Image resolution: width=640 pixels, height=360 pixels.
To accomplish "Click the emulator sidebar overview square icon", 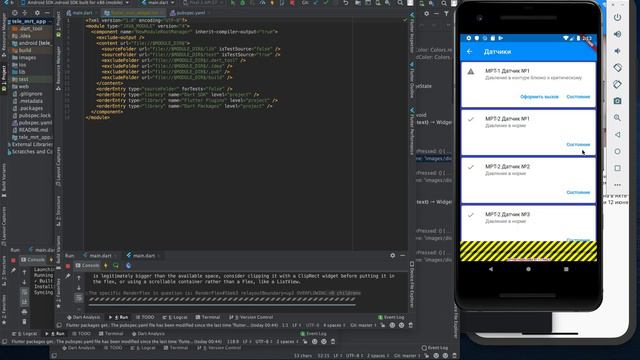I will (x=617, y=168).
